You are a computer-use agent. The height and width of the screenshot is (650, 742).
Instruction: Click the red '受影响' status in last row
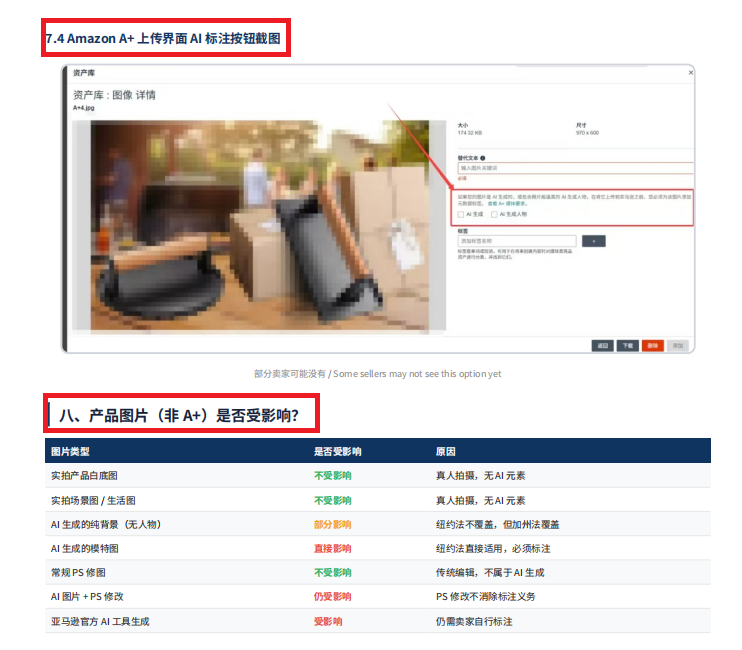[328, 621]
